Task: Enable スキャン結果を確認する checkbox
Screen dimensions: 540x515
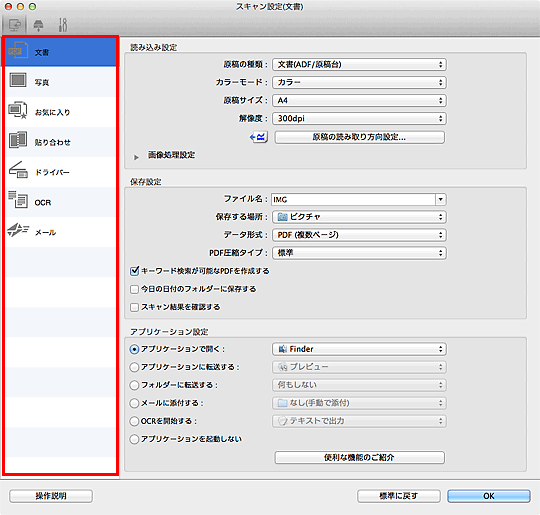Action: pos(134,307)
